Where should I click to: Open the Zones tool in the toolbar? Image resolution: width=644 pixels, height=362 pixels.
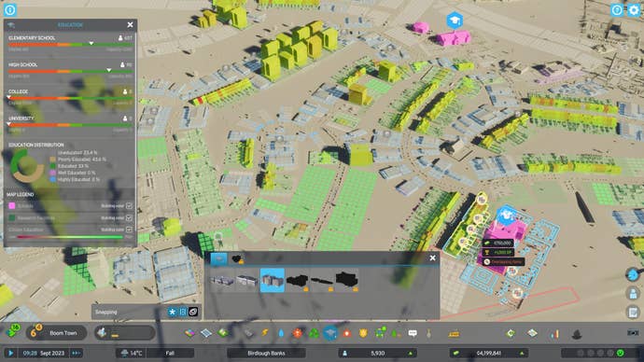(189, 333)
